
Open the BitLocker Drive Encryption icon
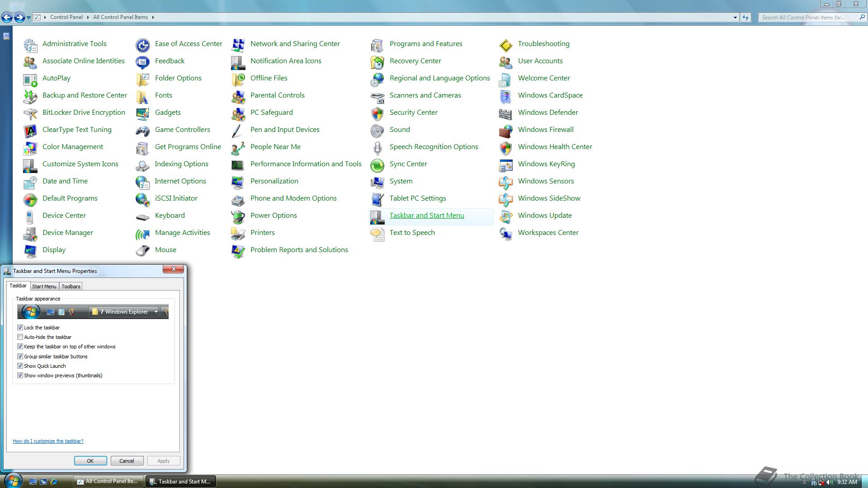click(30, 113)
